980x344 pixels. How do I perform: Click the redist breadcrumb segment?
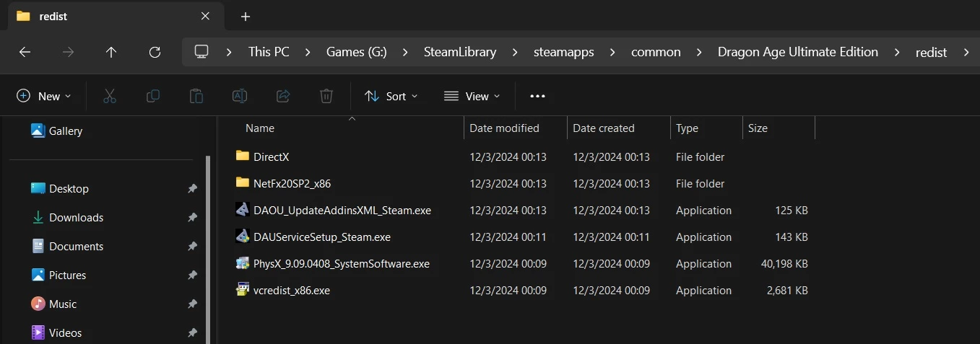[x=931, y=52]
